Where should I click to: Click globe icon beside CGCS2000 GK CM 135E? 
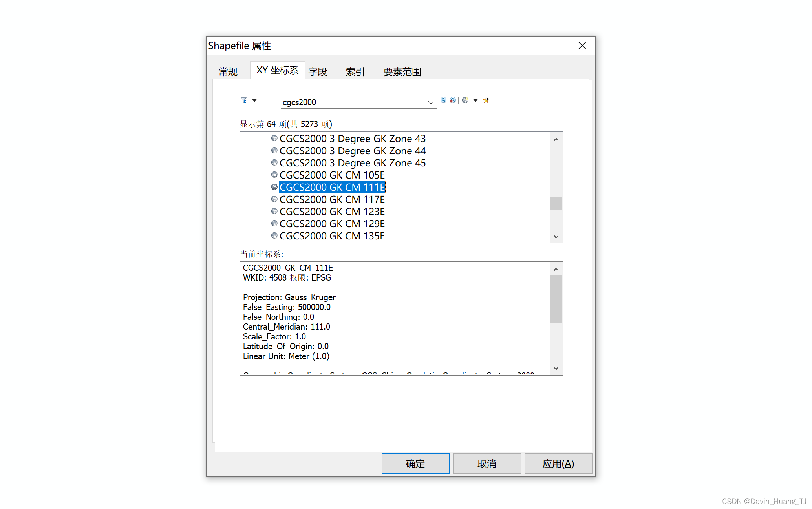274,236
